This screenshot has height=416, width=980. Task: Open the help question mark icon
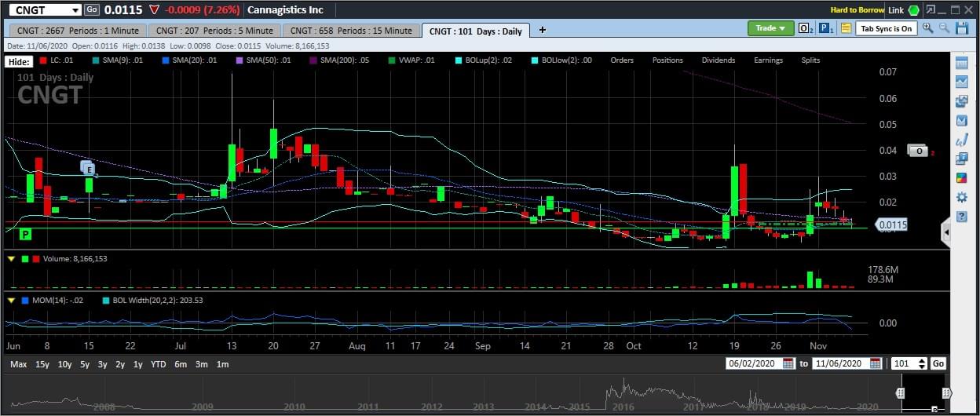click(x=962, y=216)
